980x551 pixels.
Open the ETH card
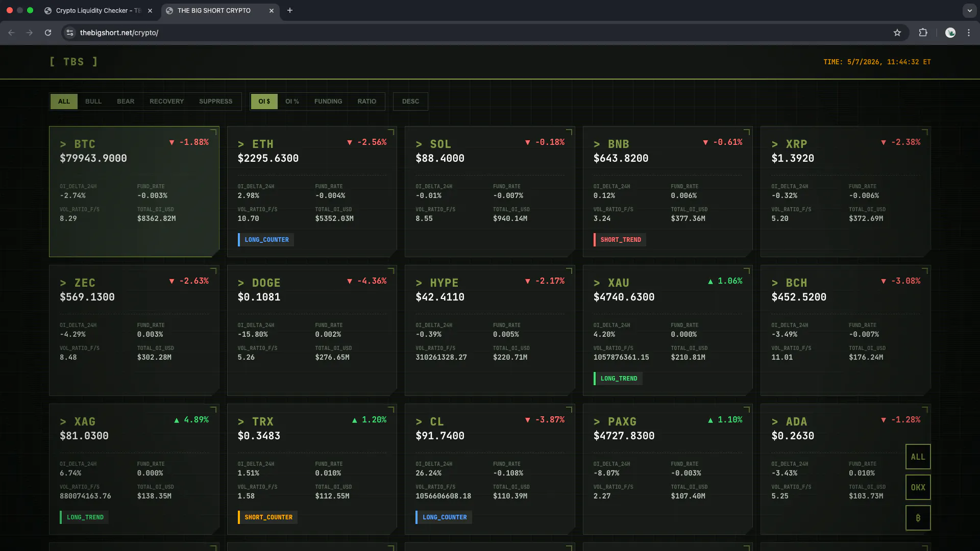click(x=312, y=191)
